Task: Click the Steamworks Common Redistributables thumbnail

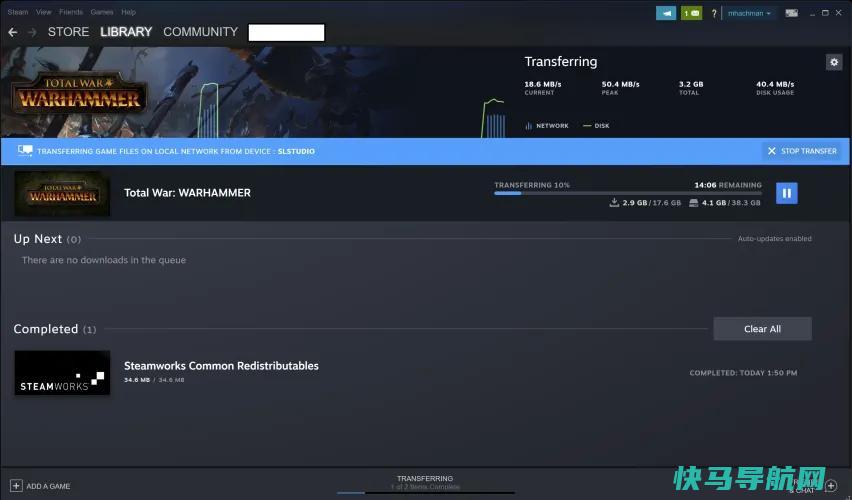Action: [62, 373]
